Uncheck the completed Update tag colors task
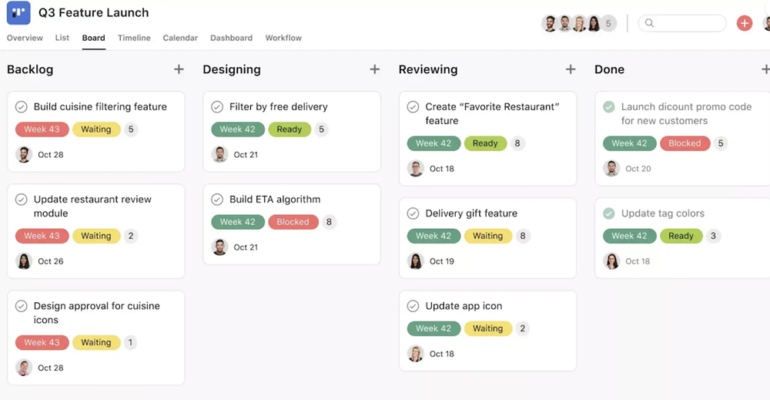 click(609, 213)
